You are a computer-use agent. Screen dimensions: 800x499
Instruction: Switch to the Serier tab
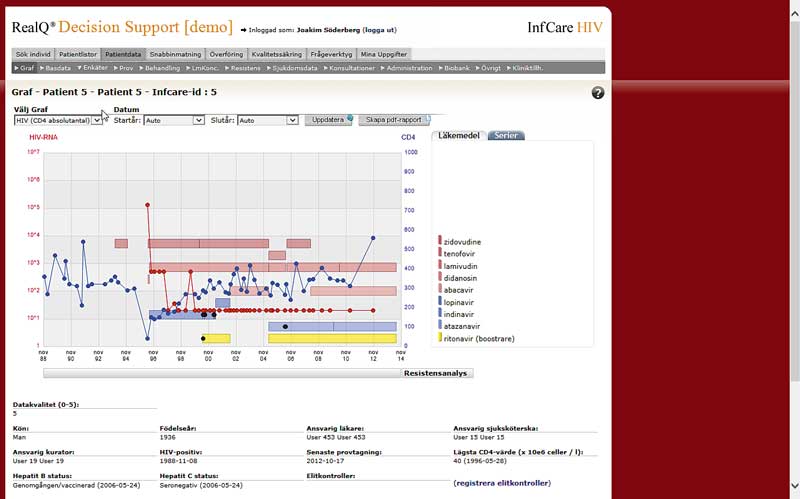pyautogui.click(x=506, y=135)
